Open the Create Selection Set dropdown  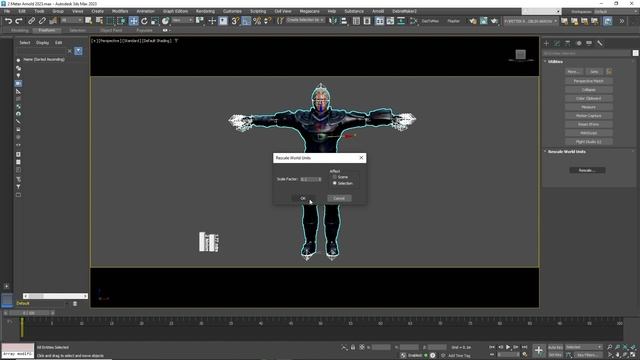[305, 20]
